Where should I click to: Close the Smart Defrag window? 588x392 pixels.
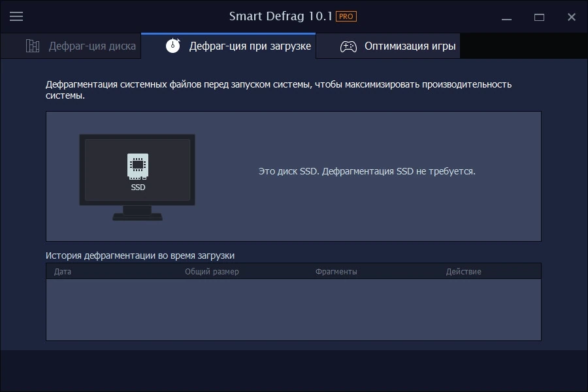click(x=572, y=17)
